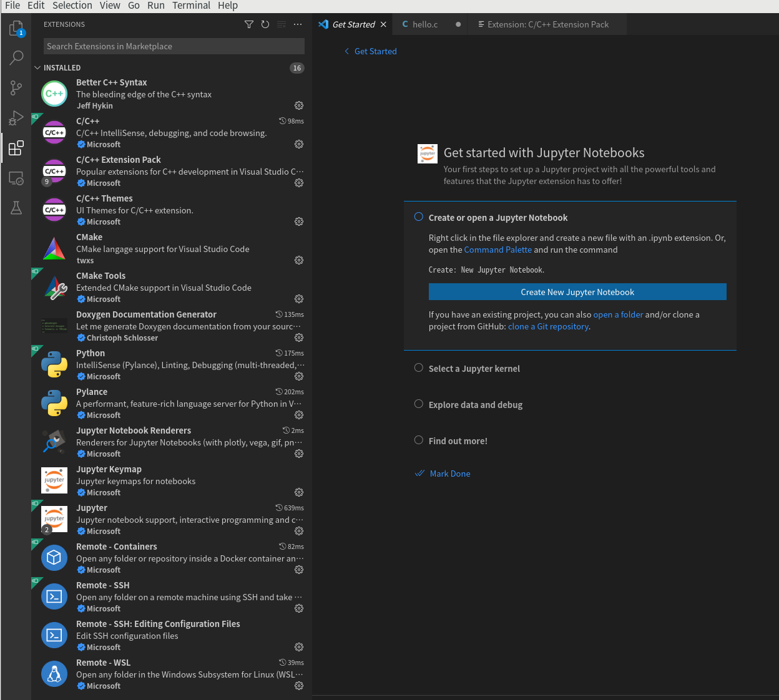Open manage gear for CMake Tools
The image size is (779, 700).
[299, 299]
